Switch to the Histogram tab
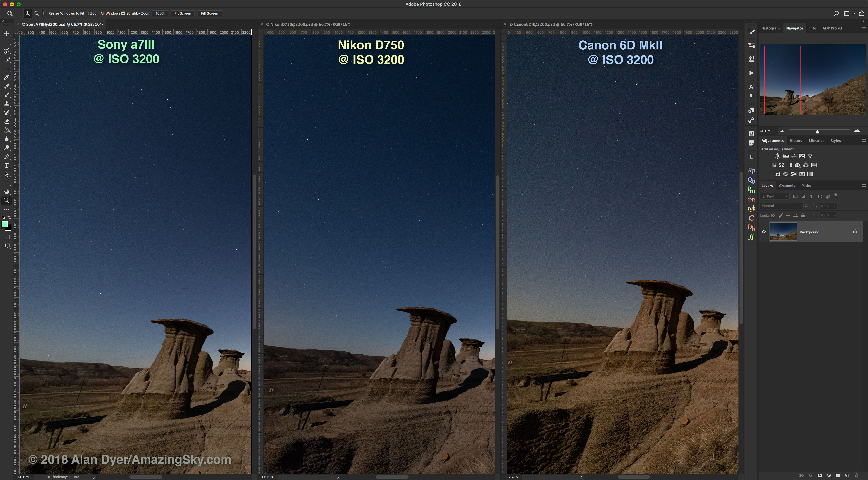 (770, 28)
